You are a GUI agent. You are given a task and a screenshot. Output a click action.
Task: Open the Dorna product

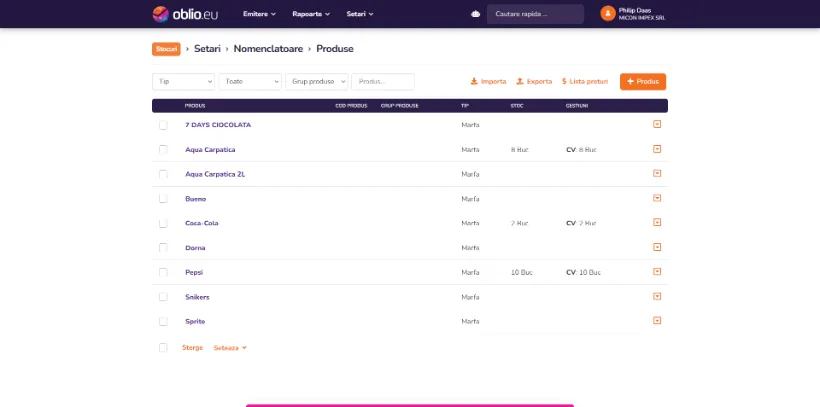(195, 248)
